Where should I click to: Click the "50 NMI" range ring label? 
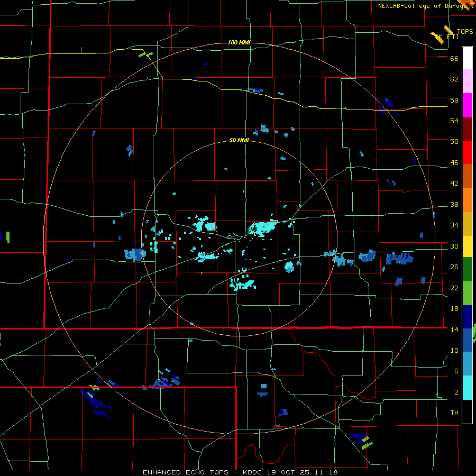tap(239, 140)
